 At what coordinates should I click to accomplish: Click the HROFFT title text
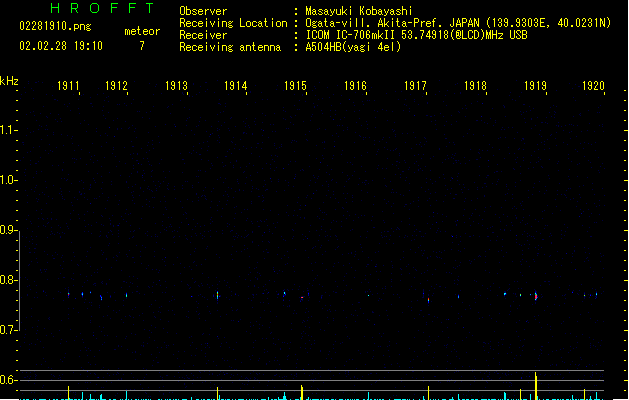(102, 8)
